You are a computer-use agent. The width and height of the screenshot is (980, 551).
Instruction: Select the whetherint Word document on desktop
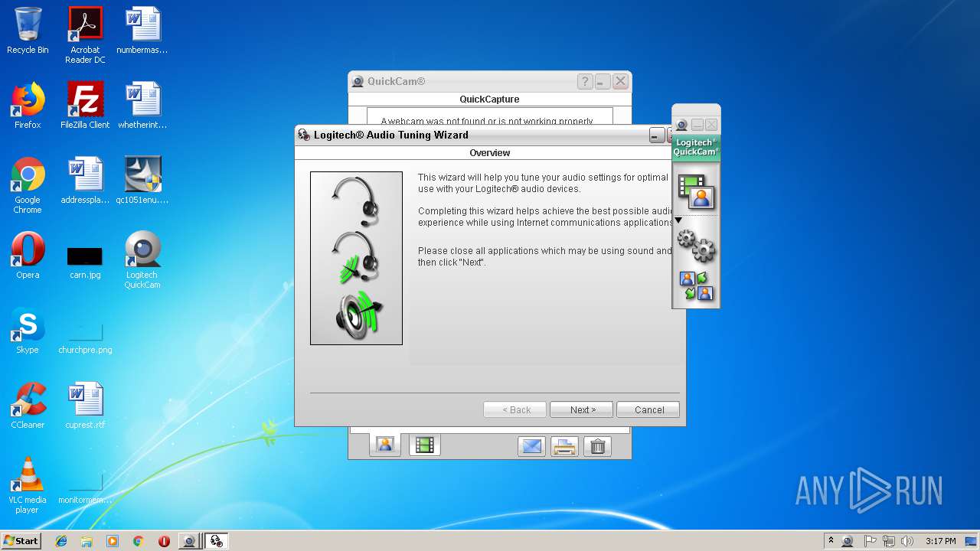coord(142,106)
